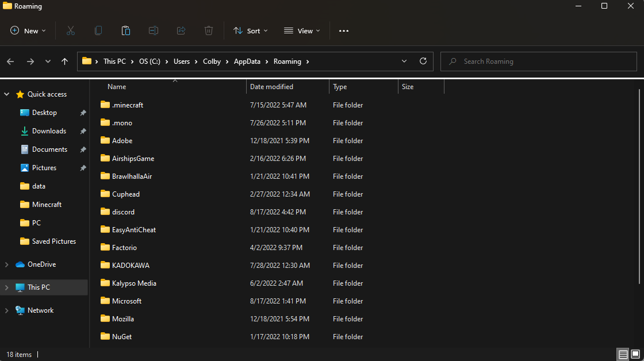Click the Delete trash can icon
This screenshot has height=361, width=644.
pos(209,31)
